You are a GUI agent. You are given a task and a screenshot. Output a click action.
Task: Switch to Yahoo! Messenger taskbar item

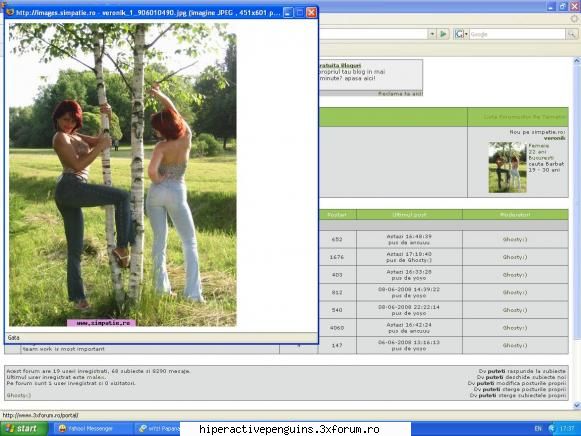pos(92,429)
